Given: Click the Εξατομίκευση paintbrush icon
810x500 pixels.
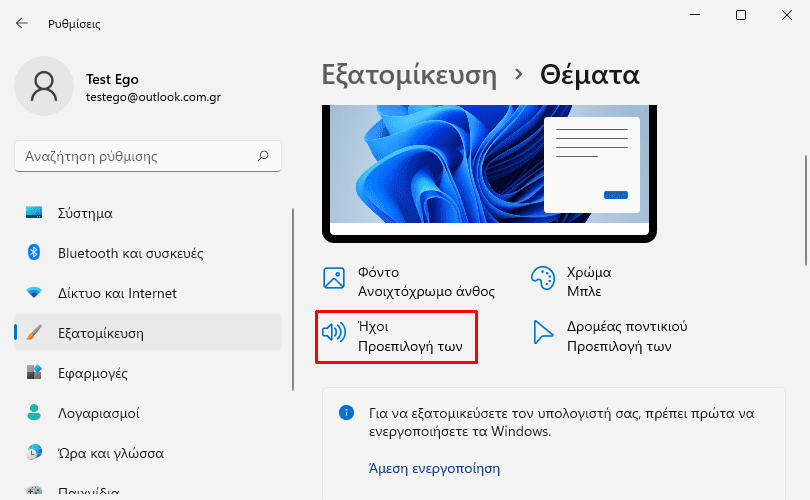Looking at the screenshot, I should point(34,332).
